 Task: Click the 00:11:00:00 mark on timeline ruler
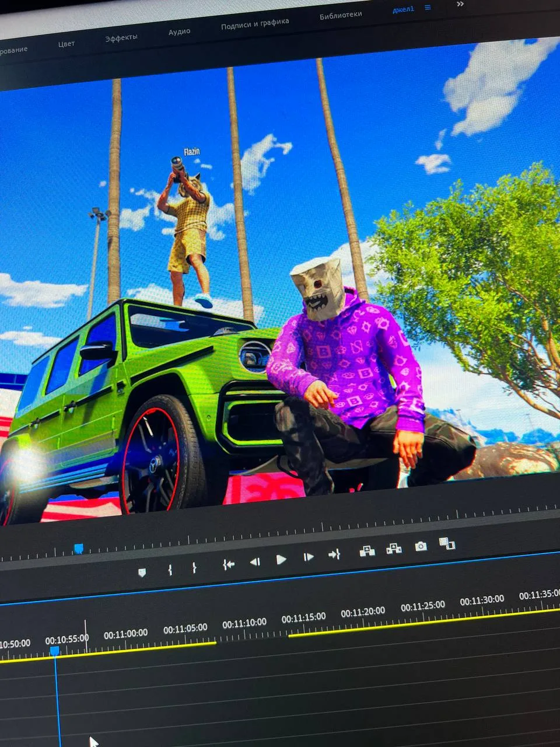(x=125, y=634)
